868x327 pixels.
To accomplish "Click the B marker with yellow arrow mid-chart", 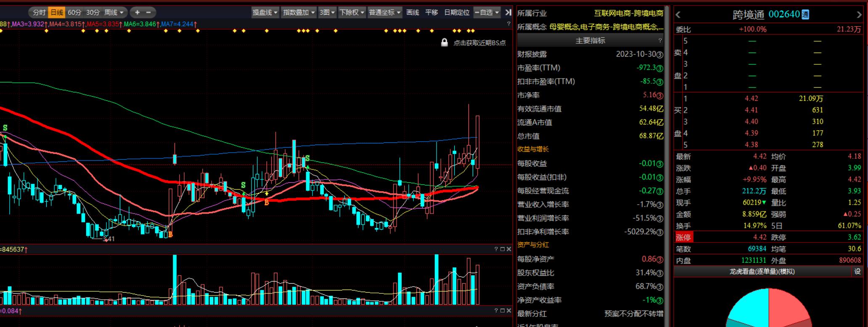I will 267,203.
